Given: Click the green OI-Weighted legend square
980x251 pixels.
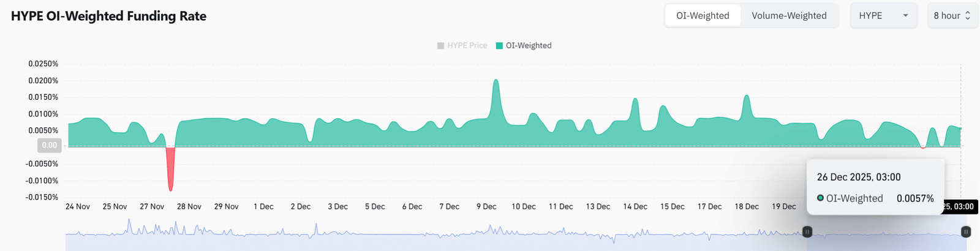Looking at the screenshot, I should coord(499,45).
